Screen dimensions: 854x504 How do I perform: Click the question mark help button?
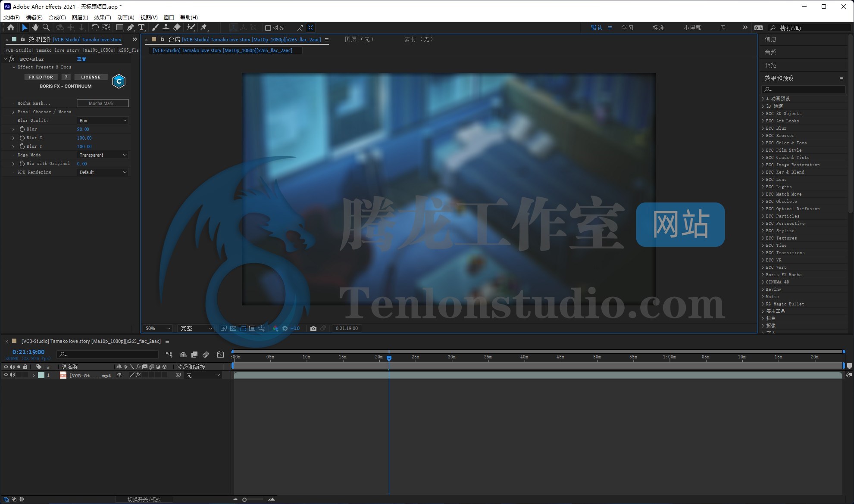coord(66,77)
